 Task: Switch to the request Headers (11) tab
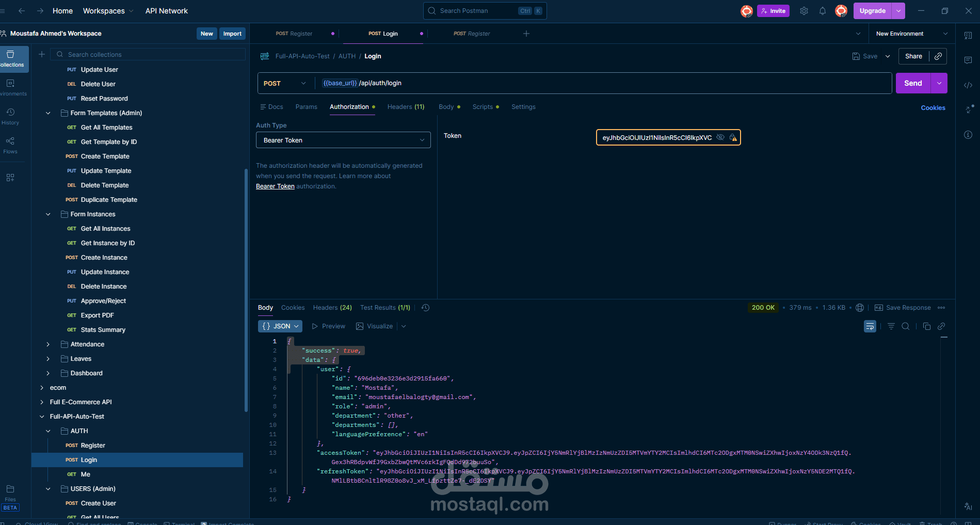(406, 107)
